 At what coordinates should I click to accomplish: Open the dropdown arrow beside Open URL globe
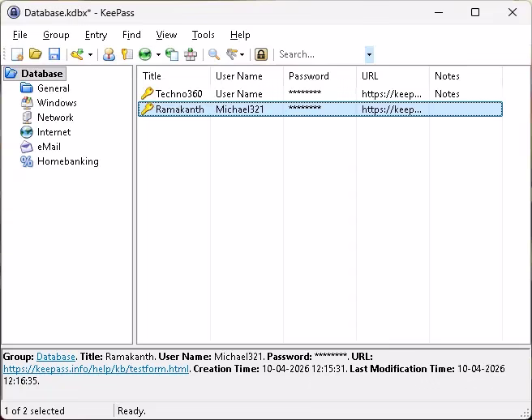[158, 55]
